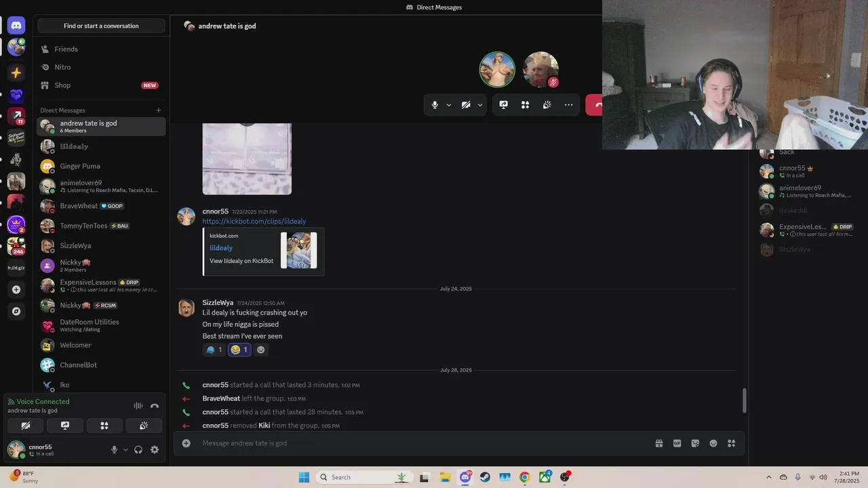Screen dimensions: 868x488
Task: Share screen from voice connected panel
Action: coord(65,426)
